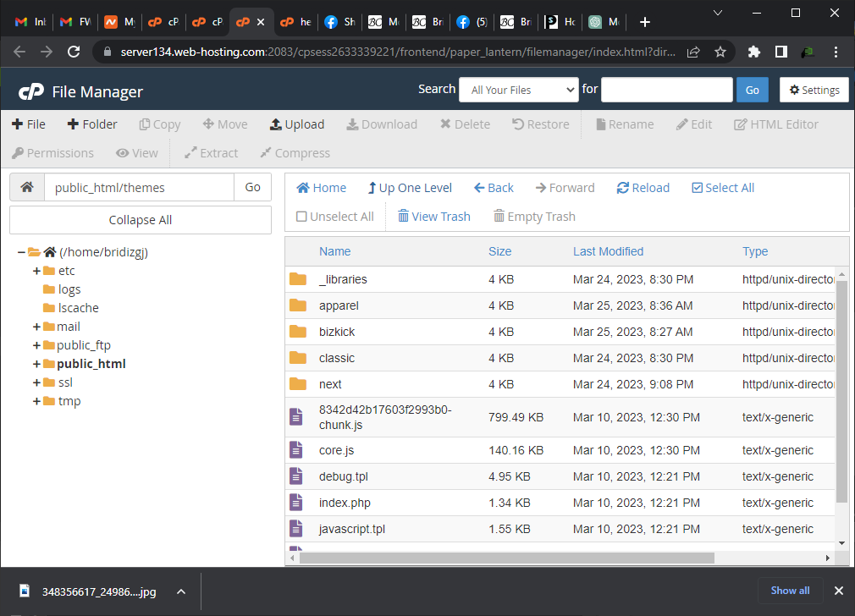Image resolution: width=855 pixels, height=616 pixels.
Task: Expand the public_html tree folder
Action: tap(36, 365)
